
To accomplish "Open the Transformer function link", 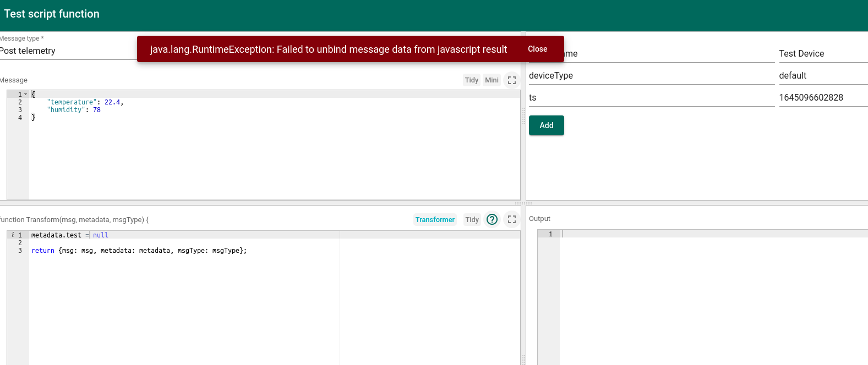I will [x=435, y=220].
